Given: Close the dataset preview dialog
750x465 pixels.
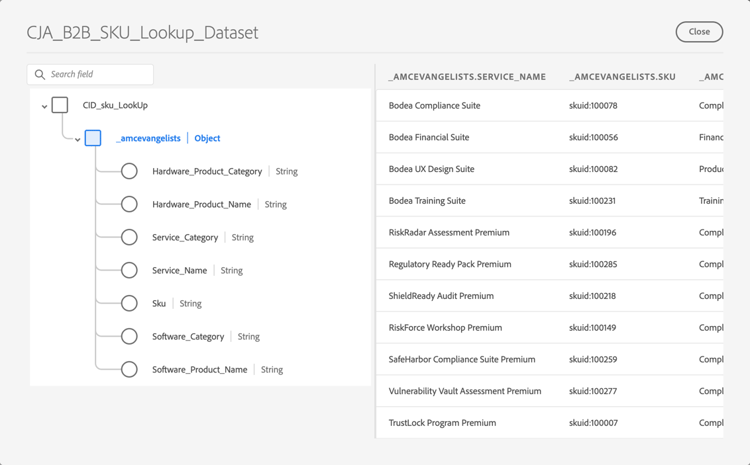Looking at the screenshot, I should click(699, 32).
